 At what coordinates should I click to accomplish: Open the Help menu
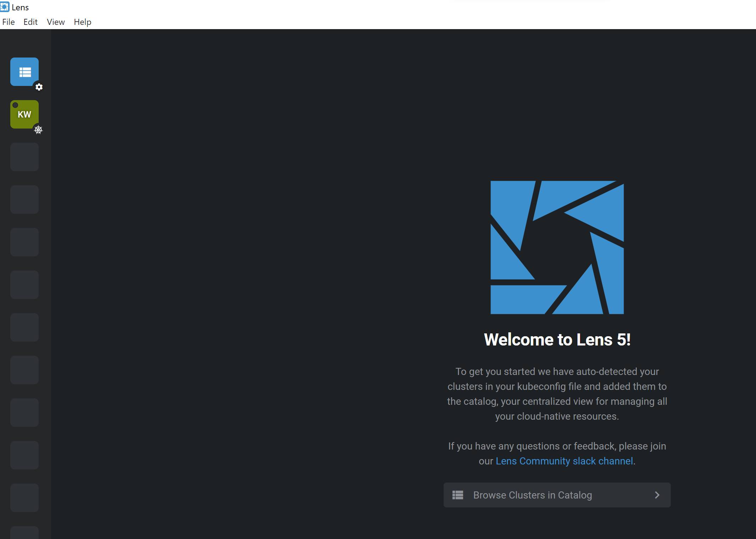click(82, 22)
